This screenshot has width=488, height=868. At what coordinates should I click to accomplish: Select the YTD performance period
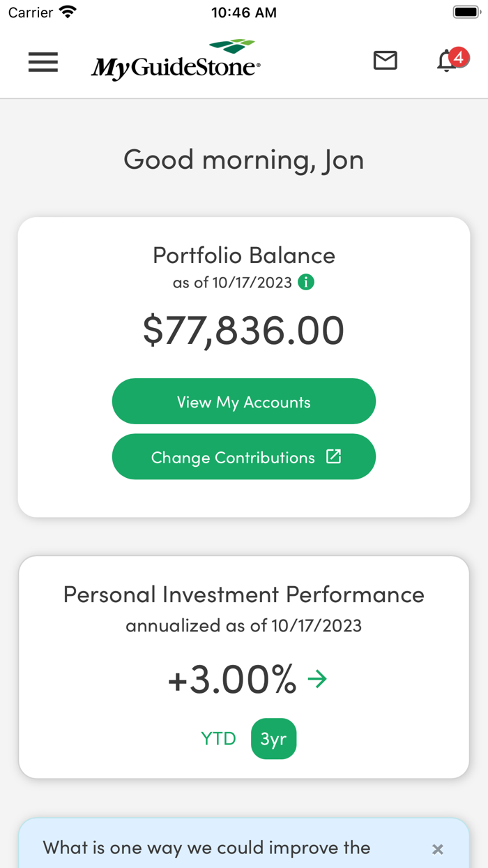click(218, 738)
